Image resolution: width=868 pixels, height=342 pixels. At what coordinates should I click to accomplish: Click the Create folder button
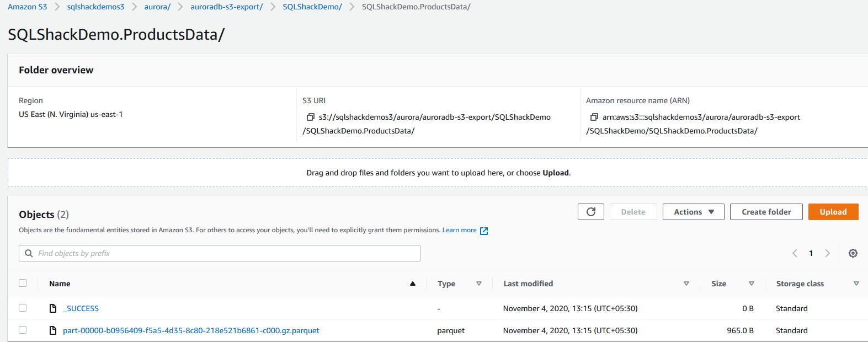[766, 212]
